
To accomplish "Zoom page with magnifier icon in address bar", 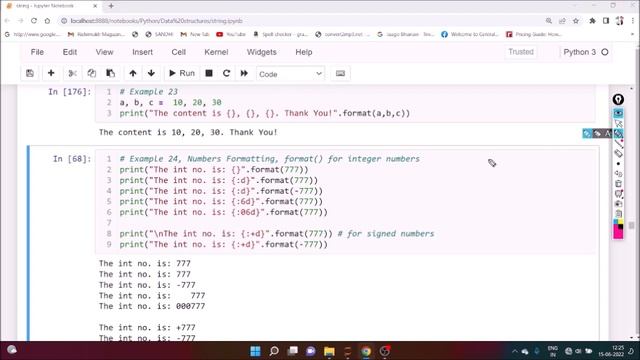I will tap(549, 21).
